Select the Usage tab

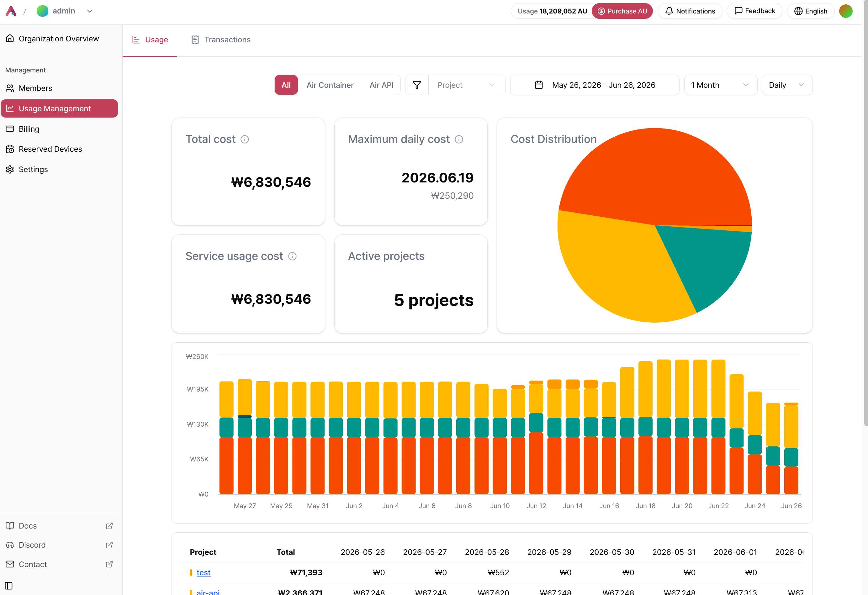pos(150,39)
